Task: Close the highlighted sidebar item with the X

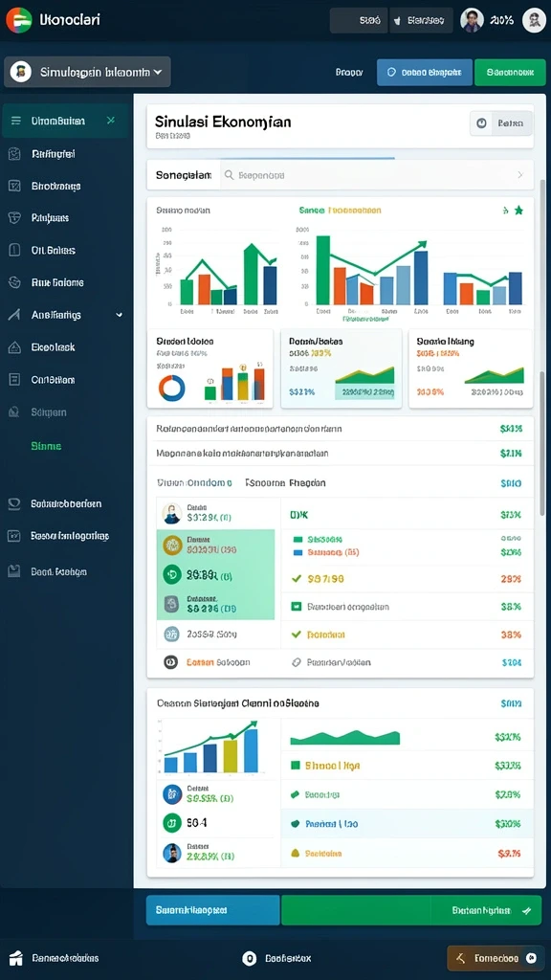Action: pyautogui.click(x=111, y=120)
